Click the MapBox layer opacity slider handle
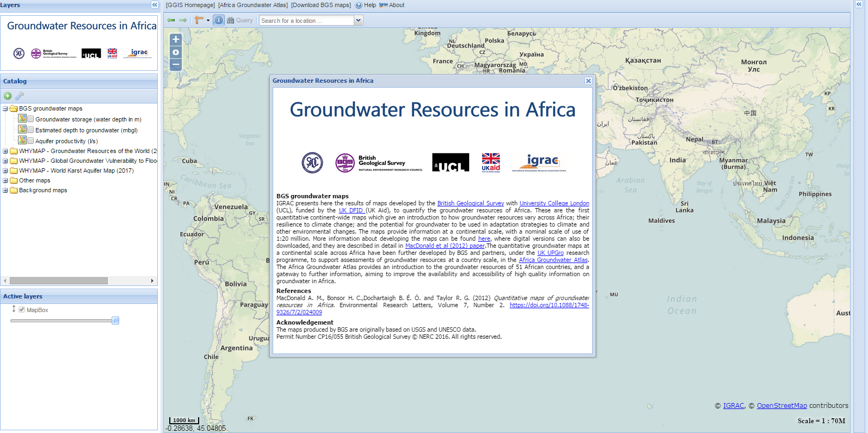Image resolution: width=868 pixels, height=433 pixels. pos(115,321)
